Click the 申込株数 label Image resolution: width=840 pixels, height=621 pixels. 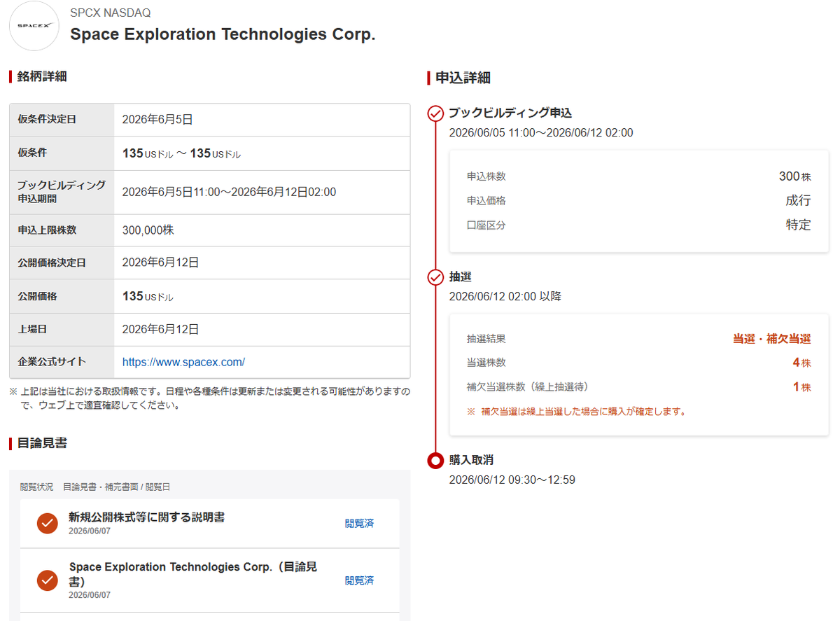(486, 177)
